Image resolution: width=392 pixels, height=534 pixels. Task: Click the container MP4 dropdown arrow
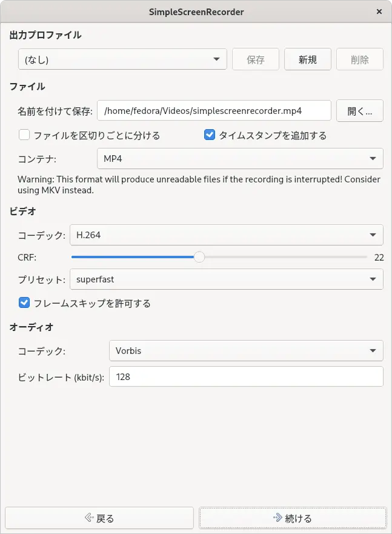(373, 159)
